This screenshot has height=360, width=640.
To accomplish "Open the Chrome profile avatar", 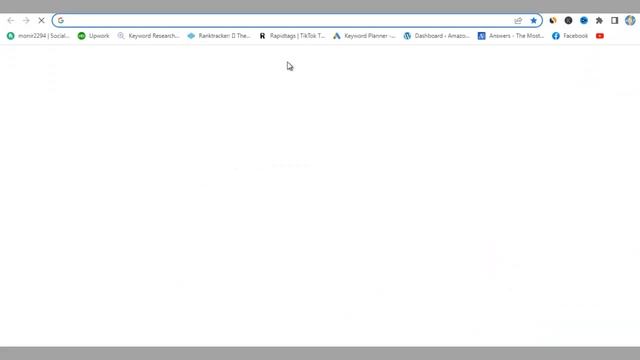I will (x=630, y=20).
